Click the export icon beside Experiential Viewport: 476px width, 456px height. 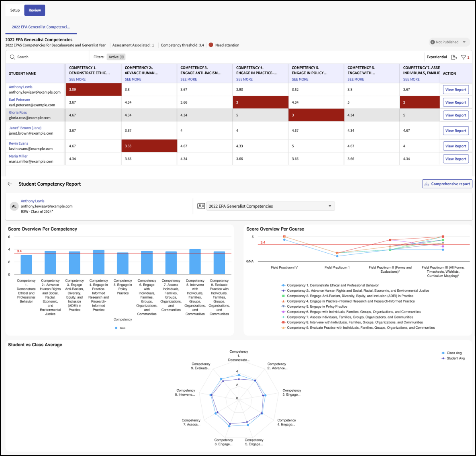tap(454, 57)
